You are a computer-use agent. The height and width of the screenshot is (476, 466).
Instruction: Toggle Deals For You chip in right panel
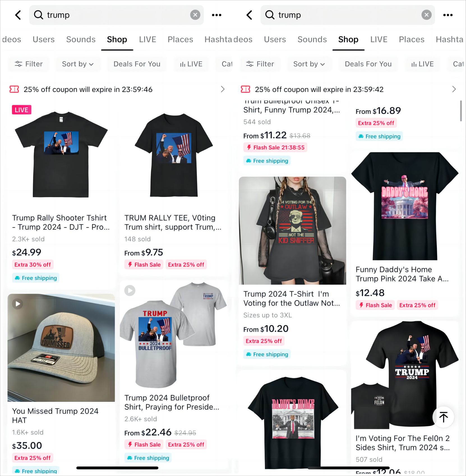coord(368,64)
